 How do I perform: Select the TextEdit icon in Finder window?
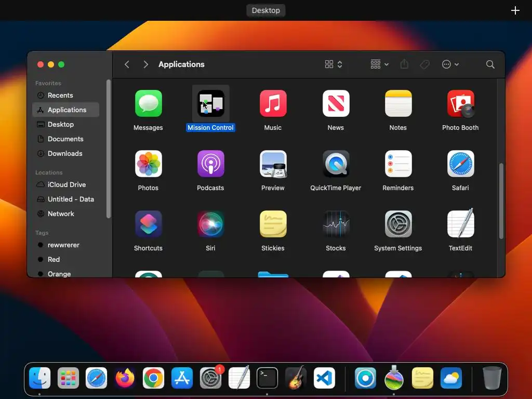pos(461,223)
